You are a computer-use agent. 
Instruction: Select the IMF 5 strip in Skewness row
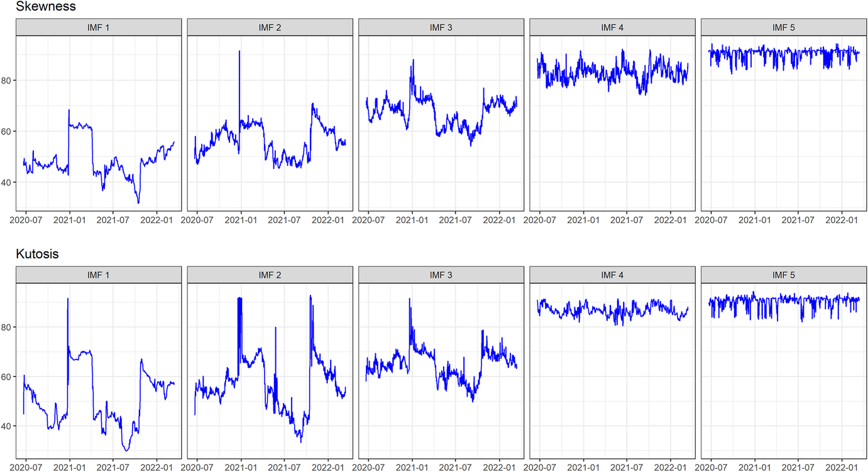coord(784,28)
